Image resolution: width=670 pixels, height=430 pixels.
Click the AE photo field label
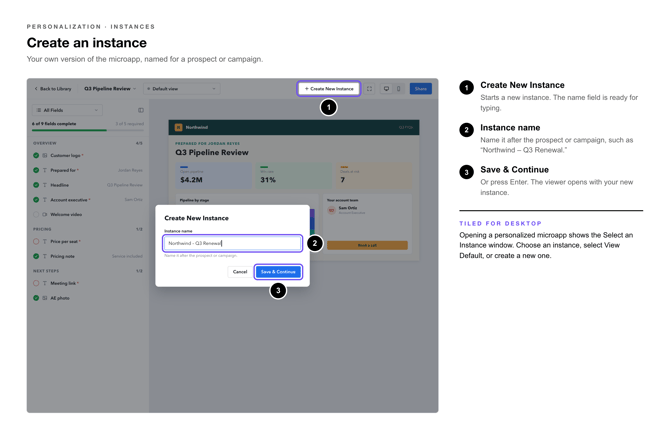(x=60, y=298)
